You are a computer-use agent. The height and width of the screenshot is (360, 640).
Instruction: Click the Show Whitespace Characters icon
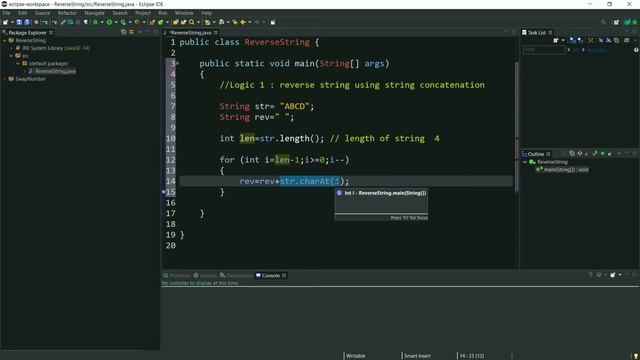86,22
